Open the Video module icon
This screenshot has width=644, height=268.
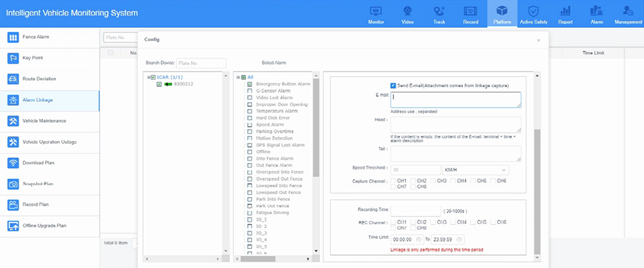(x=407, y=11)
